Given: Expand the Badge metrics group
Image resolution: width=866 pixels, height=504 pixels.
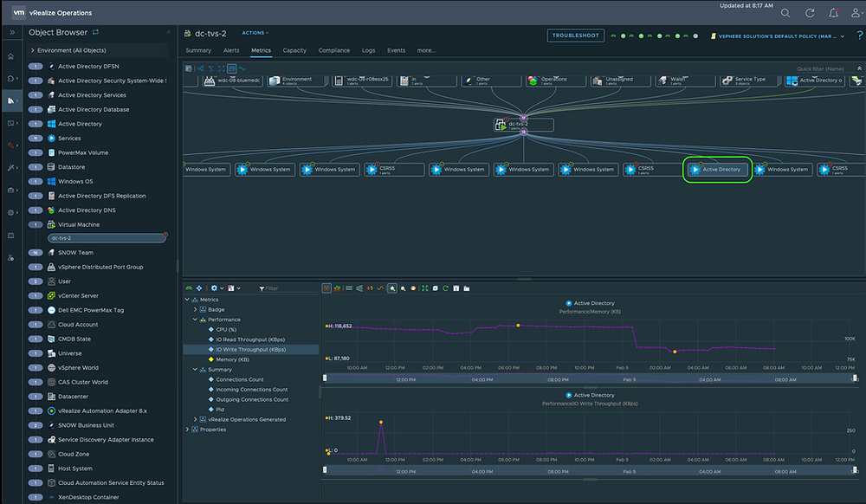Looking at the screenshot, I should point(196,310).
